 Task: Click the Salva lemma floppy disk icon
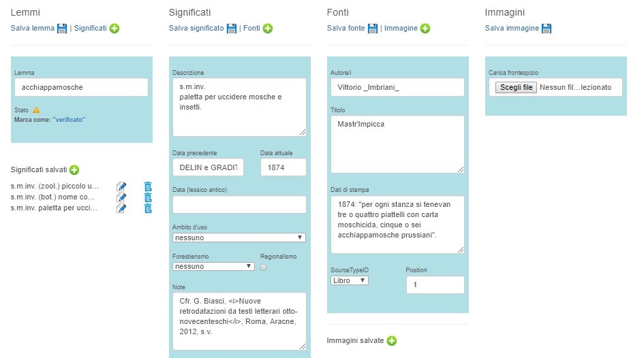pyautogui.click(x=62, y=29)
